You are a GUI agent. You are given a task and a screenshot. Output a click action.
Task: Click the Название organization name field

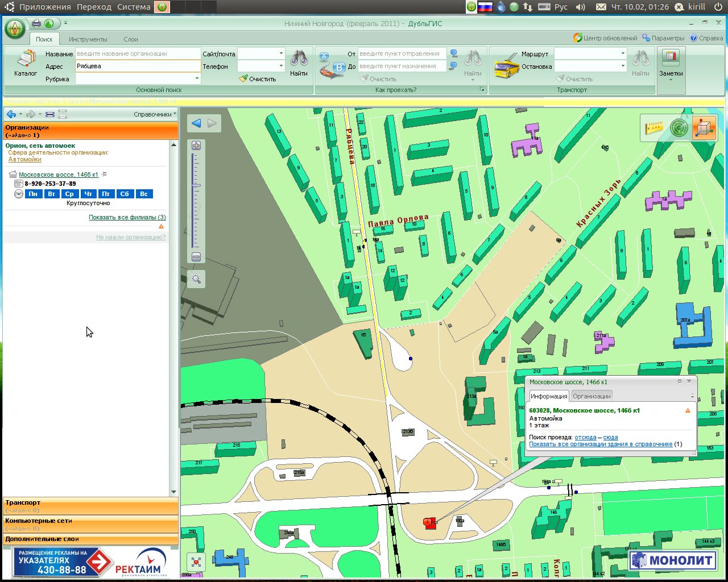tap(138, 53)
